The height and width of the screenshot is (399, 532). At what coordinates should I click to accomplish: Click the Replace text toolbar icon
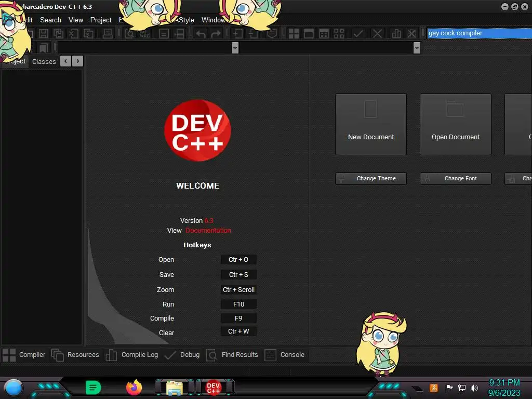[x=144, y=34]
